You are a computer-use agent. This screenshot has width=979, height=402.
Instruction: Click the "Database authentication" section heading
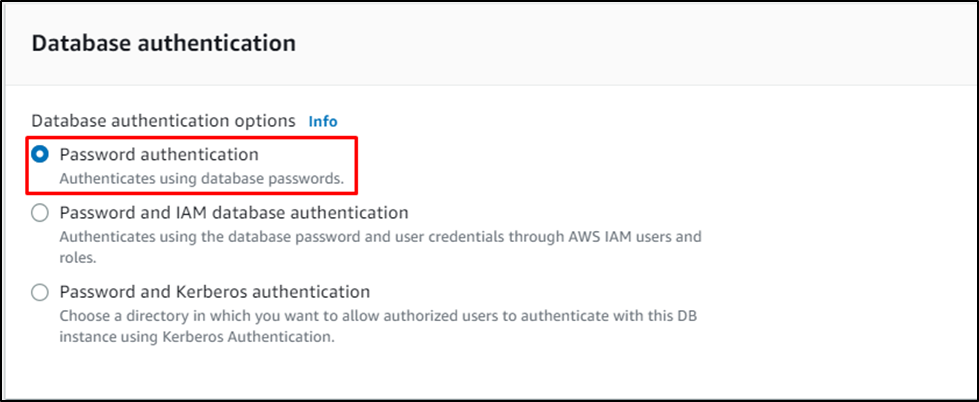[164, 44]
